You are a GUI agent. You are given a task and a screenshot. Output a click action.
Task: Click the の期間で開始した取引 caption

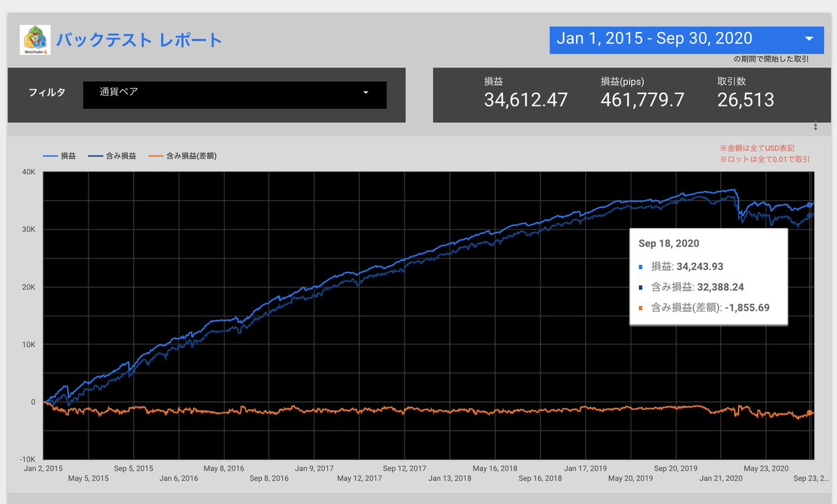point(771,59)
